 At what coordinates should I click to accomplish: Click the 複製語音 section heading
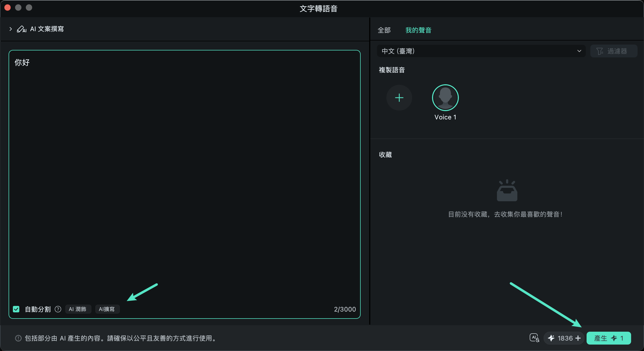[392, 70]
